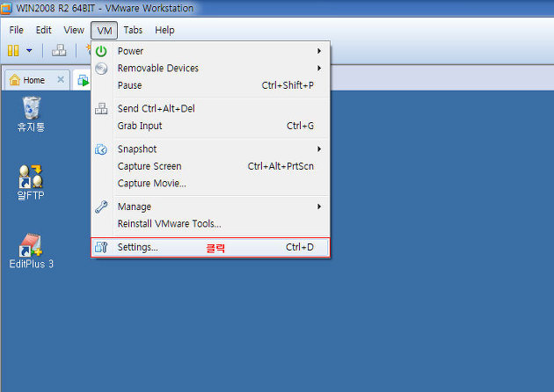Viewport: 554px width, 392px height.
Task: Click the wrench icon next to Manage
Action: click(101, 207)
